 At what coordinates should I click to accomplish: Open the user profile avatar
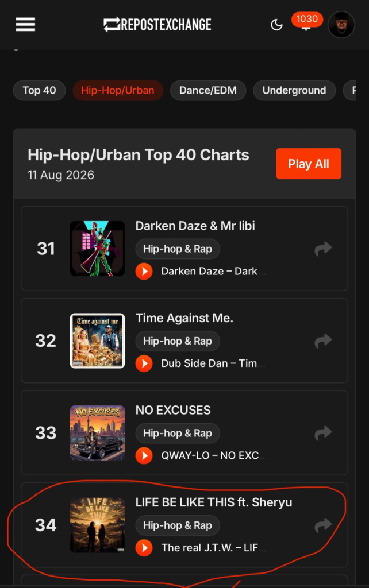341,25
